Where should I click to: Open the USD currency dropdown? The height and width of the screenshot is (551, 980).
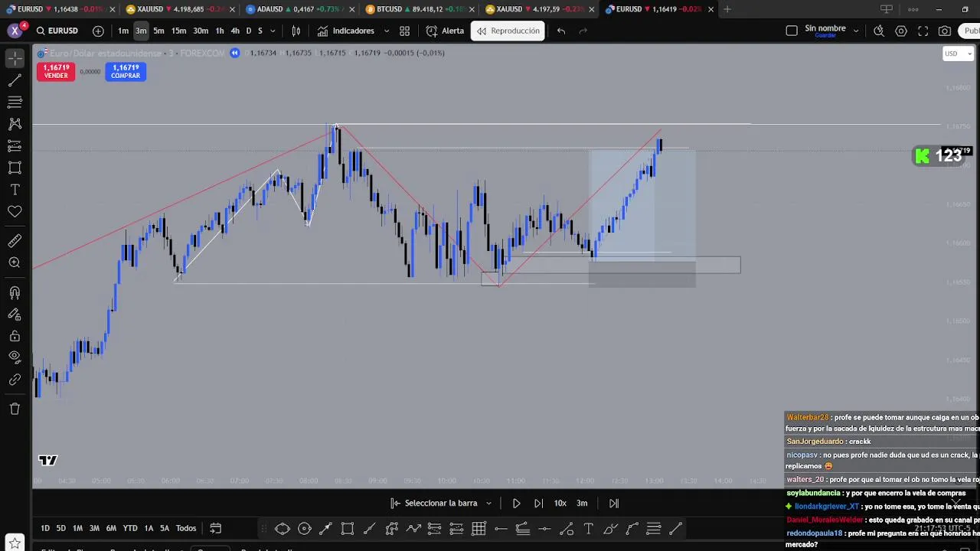(x=958, y=54)
